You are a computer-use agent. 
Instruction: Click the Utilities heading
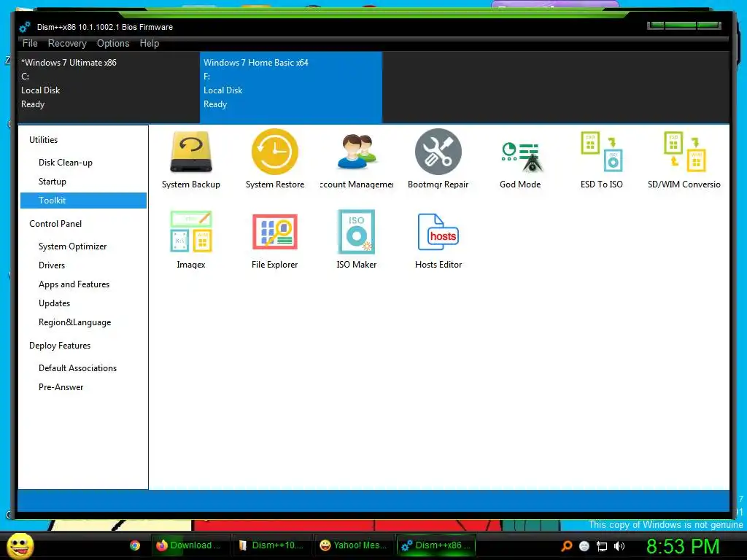(43, 140)
